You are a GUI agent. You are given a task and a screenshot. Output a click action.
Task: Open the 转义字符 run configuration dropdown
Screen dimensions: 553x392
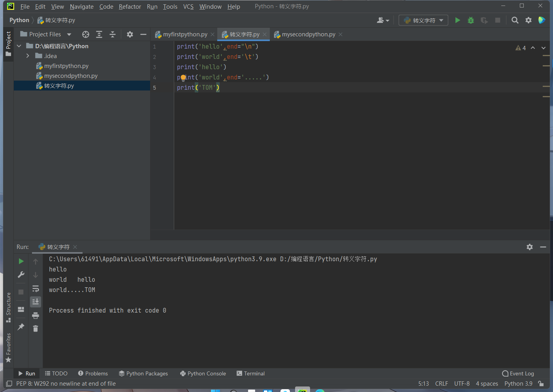tap(423, 20)
